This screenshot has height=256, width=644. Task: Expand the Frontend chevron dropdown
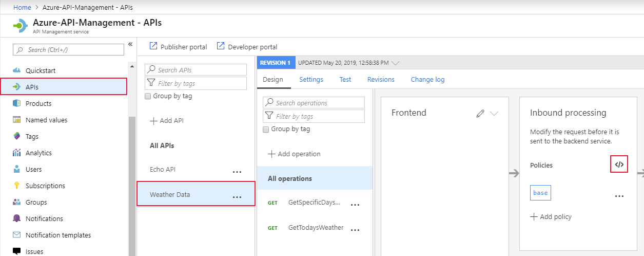pyautogui.click(x=494, y=114)
